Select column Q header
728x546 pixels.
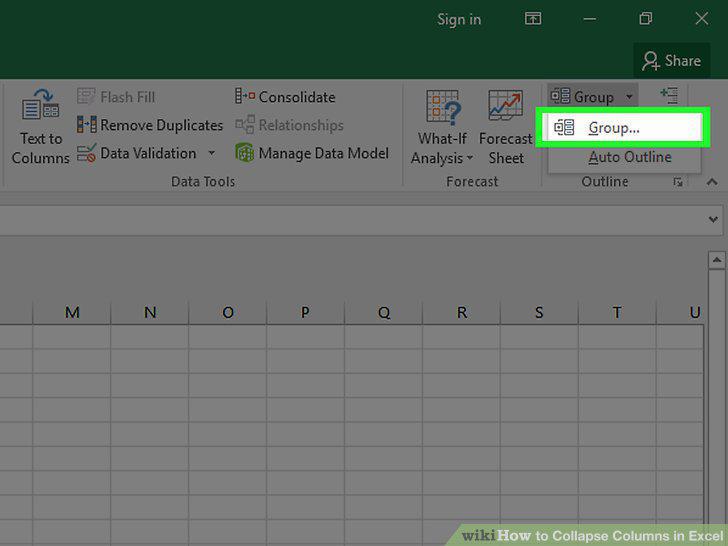[384, 312]
